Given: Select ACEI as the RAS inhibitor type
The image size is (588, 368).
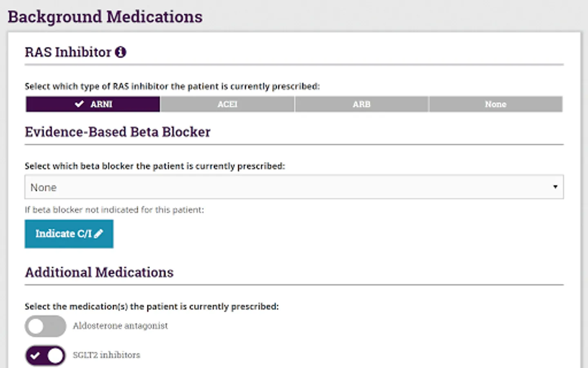Looking at the screenshot, I should click(x=227, y=104).
